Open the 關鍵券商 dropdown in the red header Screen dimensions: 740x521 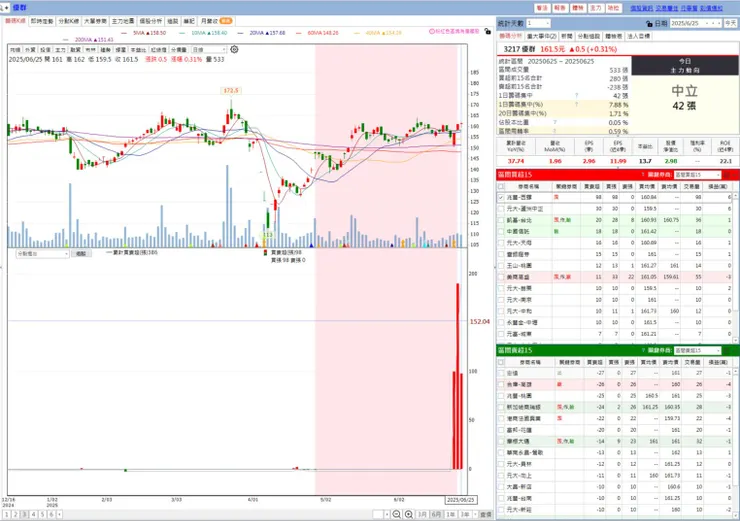(697, 175)
